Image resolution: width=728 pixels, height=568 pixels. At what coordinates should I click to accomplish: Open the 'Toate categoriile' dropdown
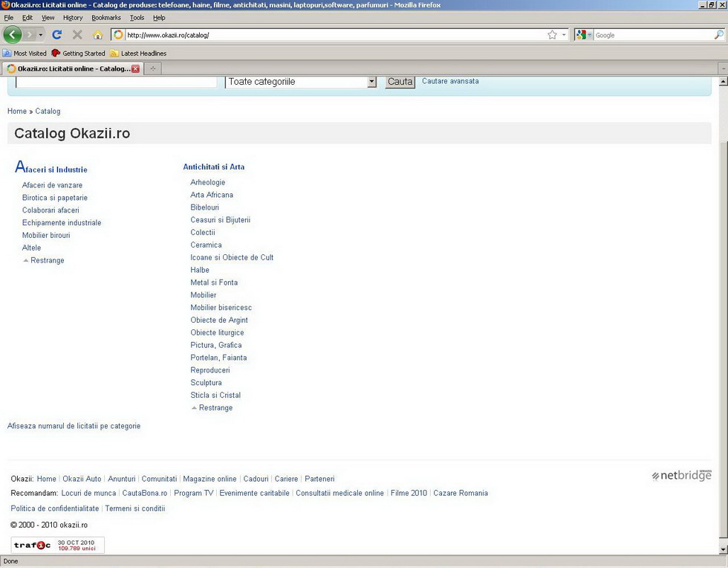click(x=301, y=82)
